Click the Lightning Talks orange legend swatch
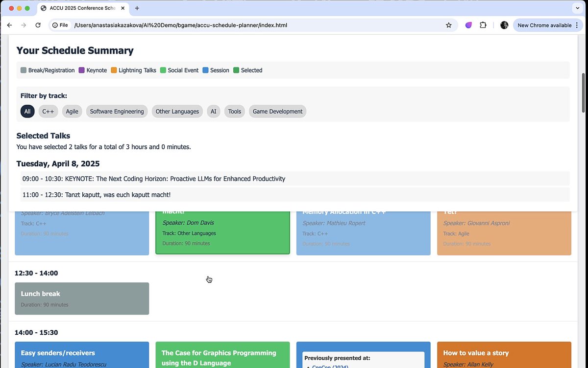588x368 pixels. coord(114,70)
